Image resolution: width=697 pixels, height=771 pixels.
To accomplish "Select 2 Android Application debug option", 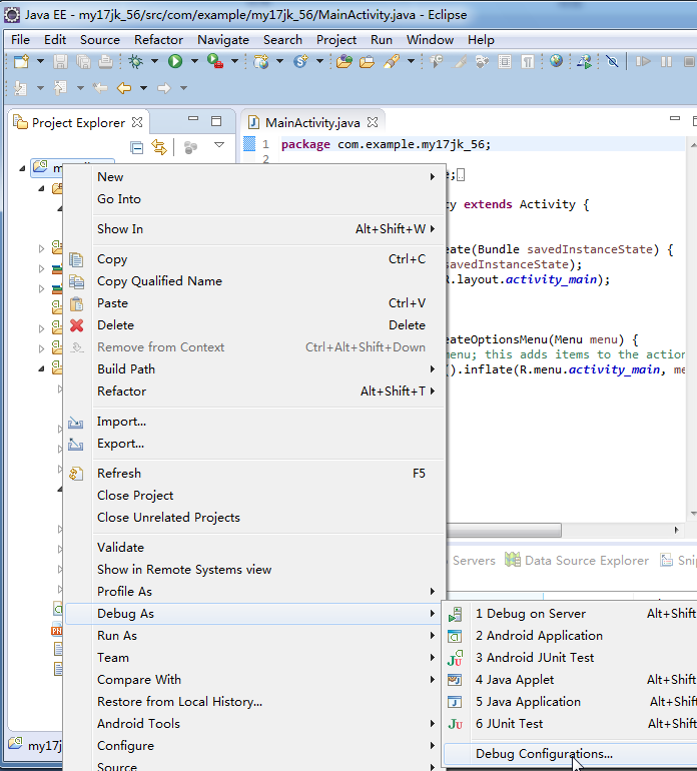I will tap(570, 636).
